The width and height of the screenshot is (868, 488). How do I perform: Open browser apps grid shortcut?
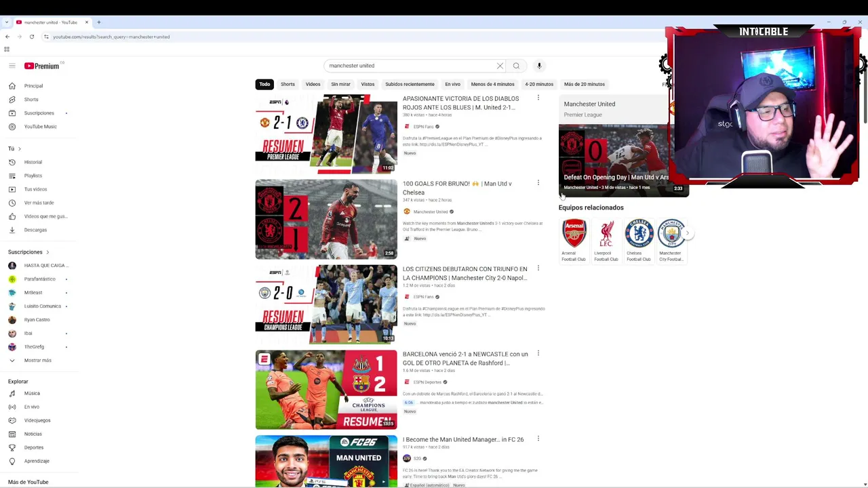7,49
